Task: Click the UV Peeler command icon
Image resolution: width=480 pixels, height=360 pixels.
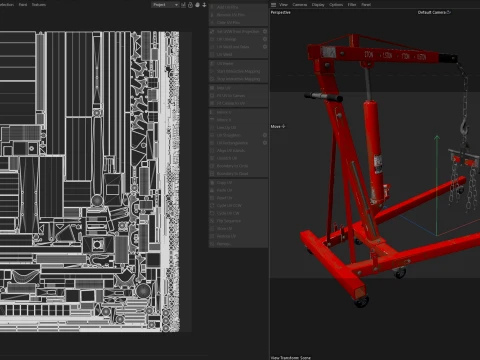Action: point(212,63)
